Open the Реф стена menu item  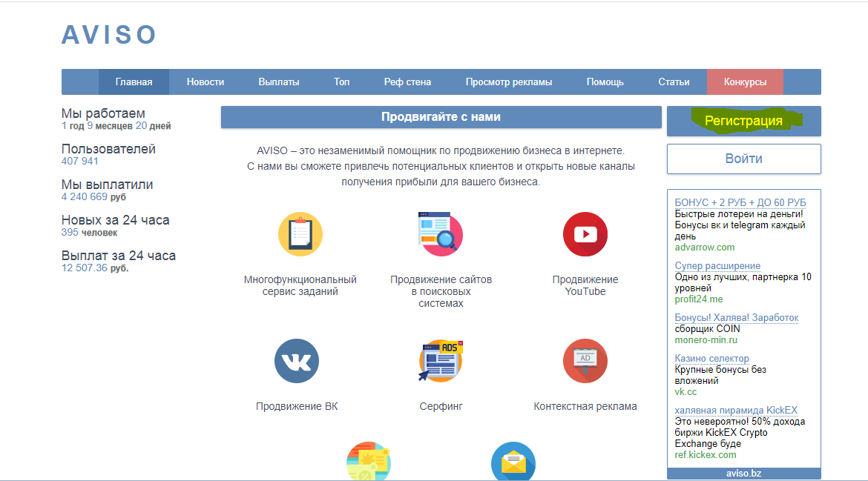pos(407,82)
